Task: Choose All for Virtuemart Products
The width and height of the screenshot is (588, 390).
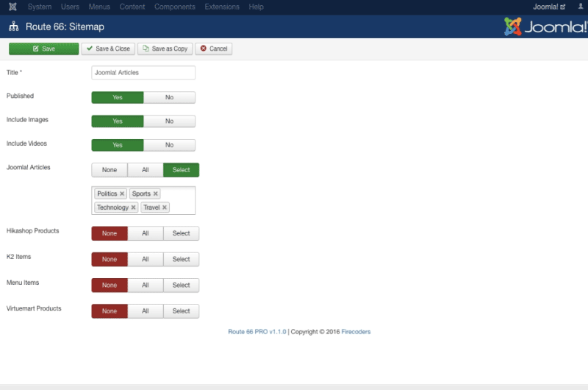Action: coord(146,311)
